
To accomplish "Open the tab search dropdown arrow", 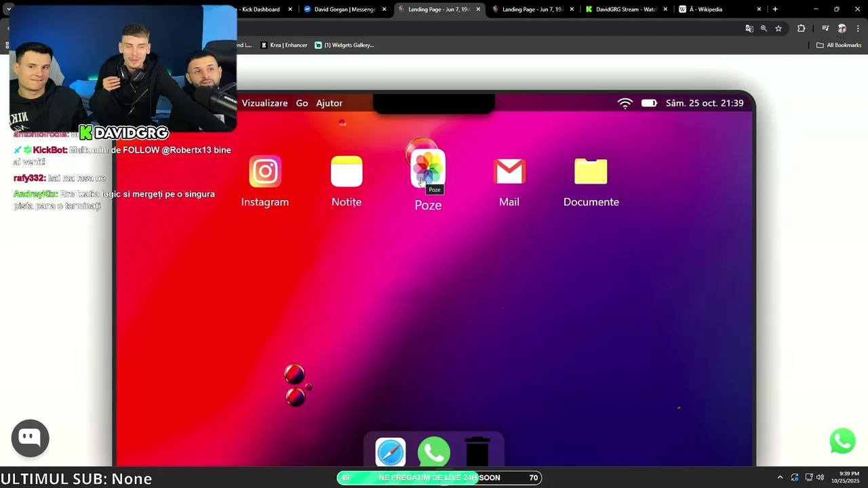I will click(x=8, y=9).
